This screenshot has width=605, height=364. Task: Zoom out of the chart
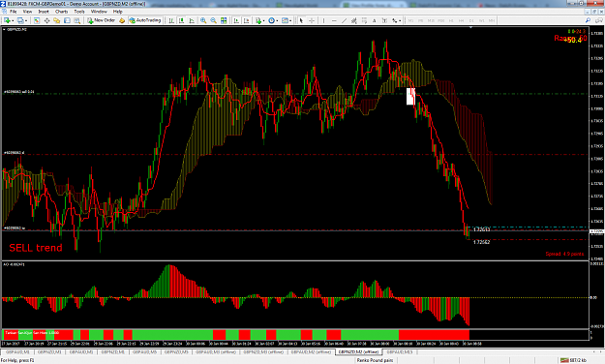point(213,20)
